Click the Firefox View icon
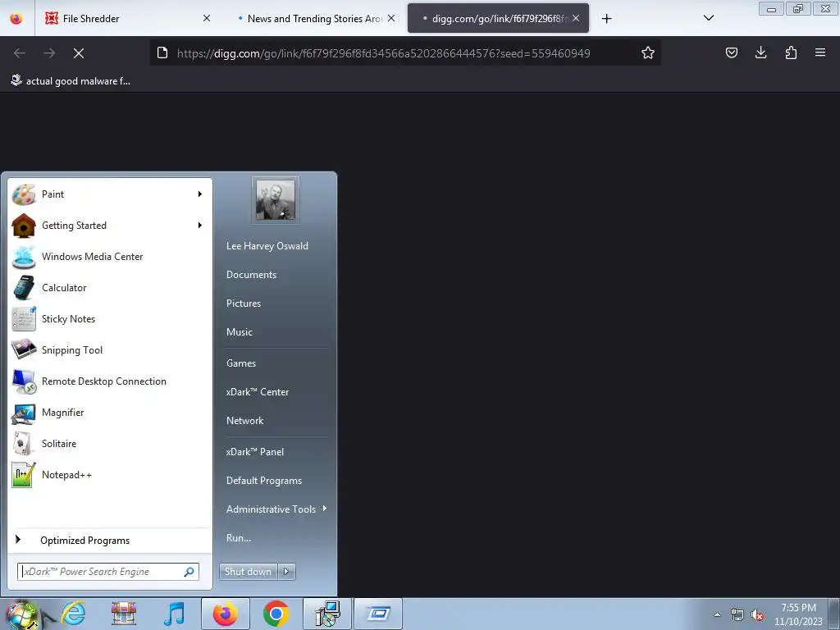Image resolution: width=840 pixels, height=630 pixels. pos(16,18)
